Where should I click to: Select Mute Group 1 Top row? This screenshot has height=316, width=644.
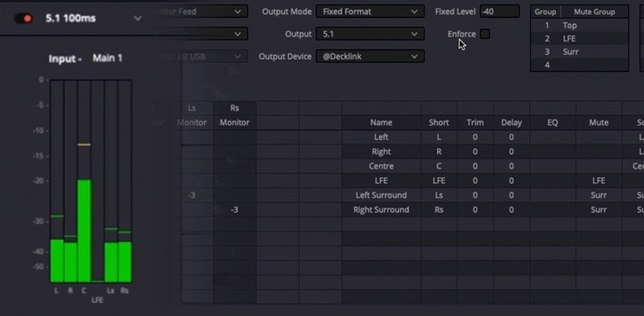pos(579,26)
